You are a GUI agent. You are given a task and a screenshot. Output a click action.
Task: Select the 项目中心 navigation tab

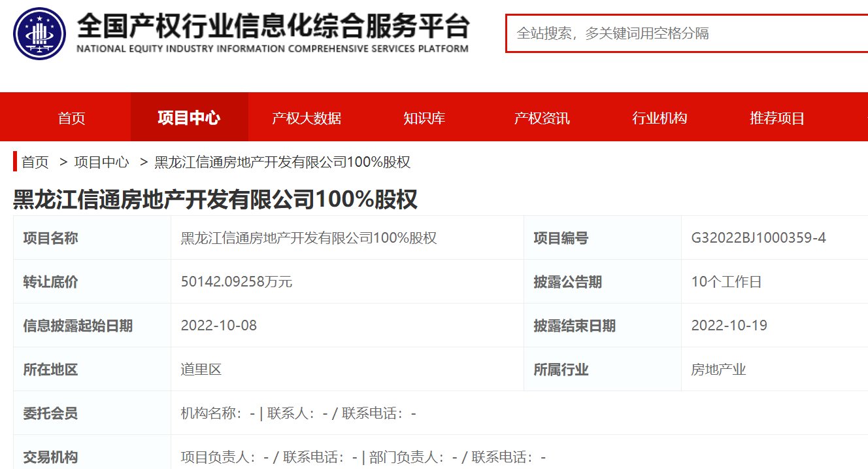tap(189, 118)
